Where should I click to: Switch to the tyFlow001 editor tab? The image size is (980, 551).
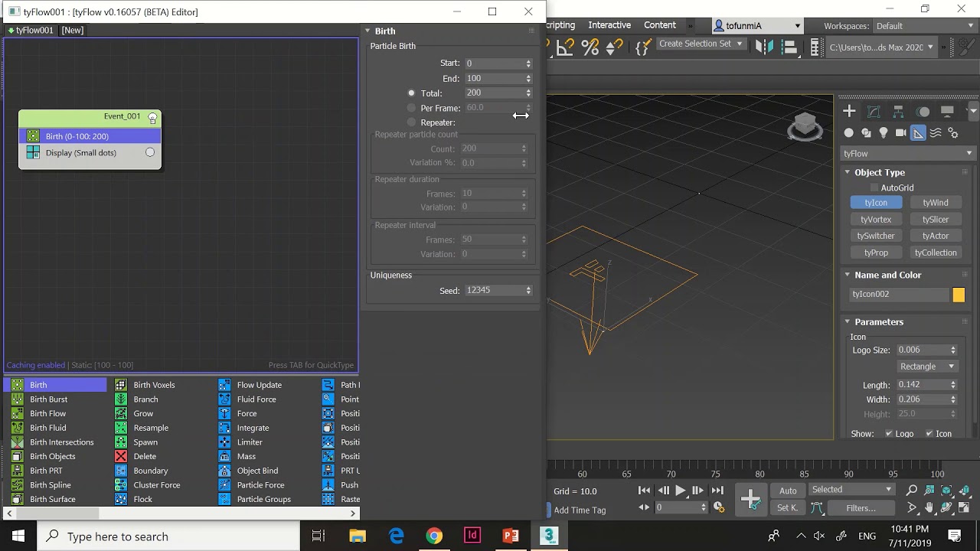pos(31,31)
